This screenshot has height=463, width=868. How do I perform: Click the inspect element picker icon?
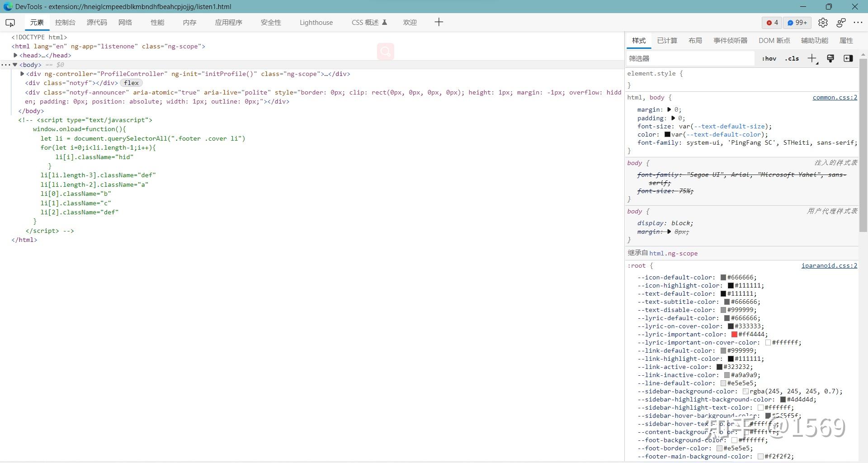pos(10,23)
